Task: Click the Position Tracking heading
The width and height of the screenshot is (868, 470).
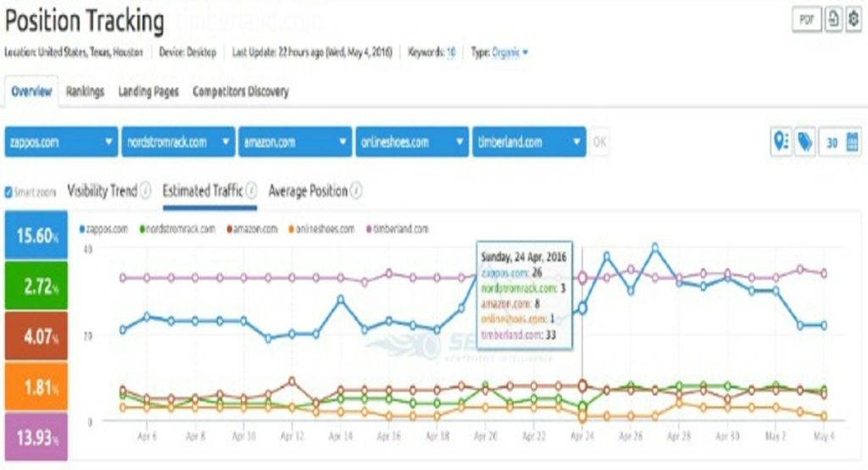Action: [85, 21]
